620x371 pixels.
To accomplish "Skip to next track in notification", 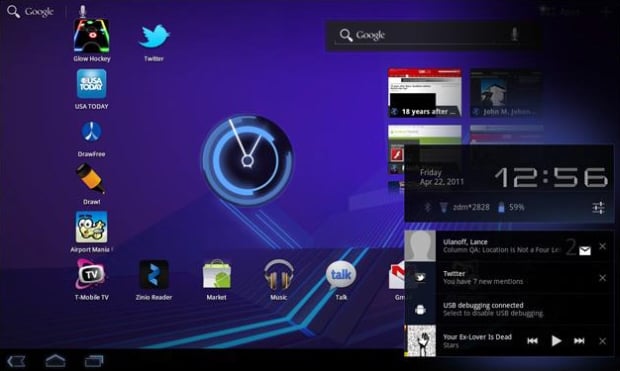I will pos(579,341).
